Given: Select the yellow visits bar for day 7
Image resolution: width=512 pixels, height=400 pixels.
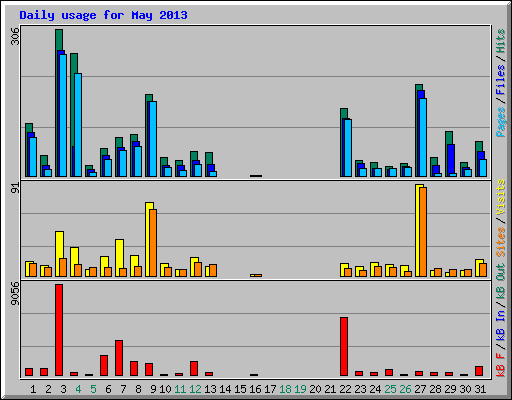Looking at the screenshot, I should pyautogui.click(x=118, y=258).
